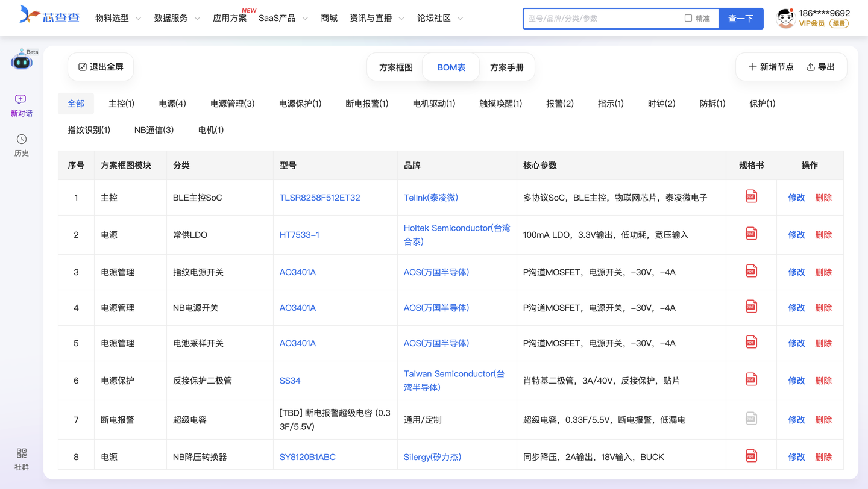Click 删除 for the SS34 row

[x=823, y=381]
